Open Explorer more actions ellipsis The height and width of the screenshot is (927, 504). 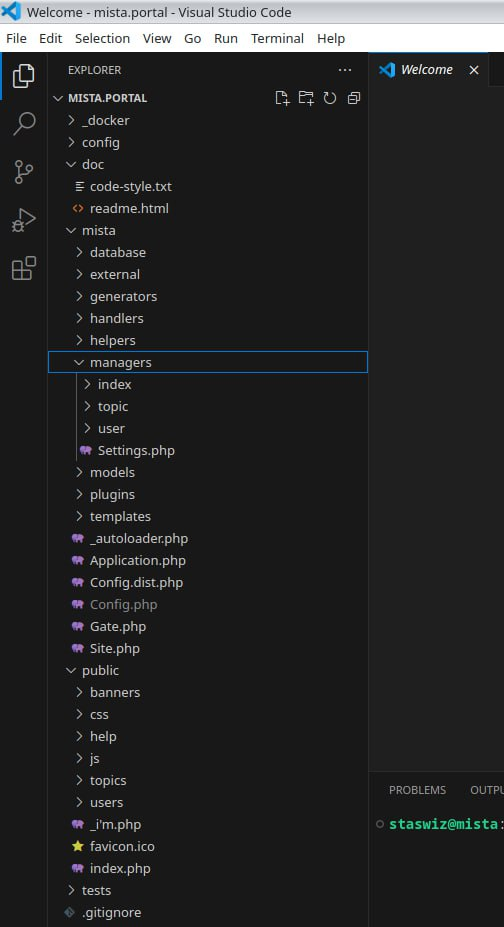345,70
